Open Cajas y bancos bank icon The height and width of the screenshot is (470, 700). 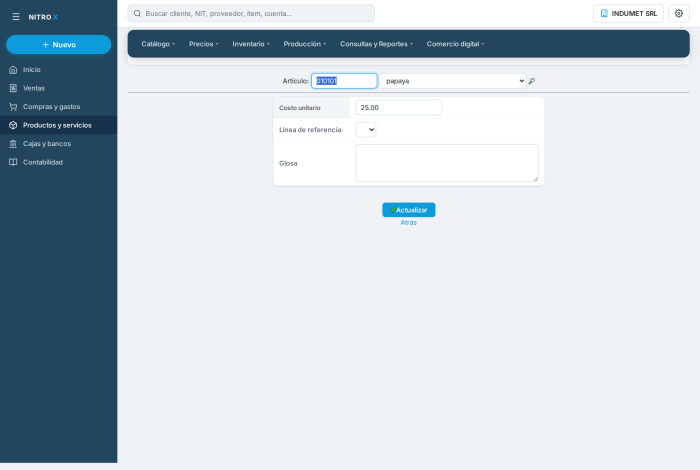(x=13, y=144)
